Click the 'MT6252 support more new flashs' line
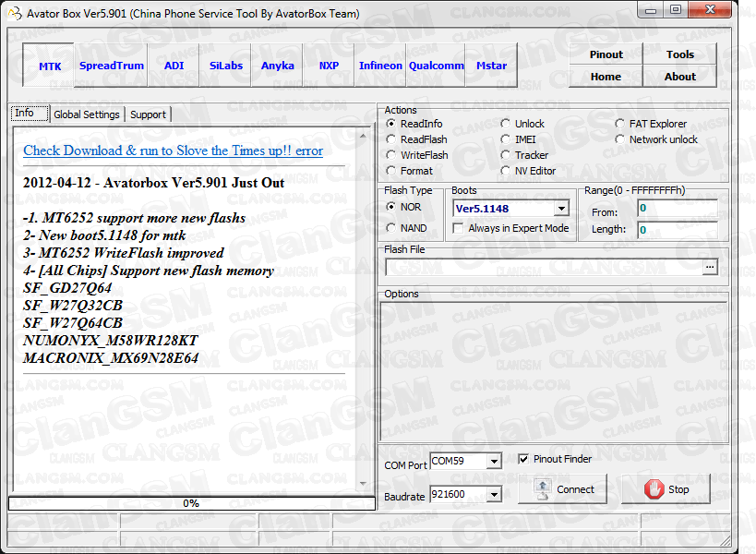 coord(134,218)
